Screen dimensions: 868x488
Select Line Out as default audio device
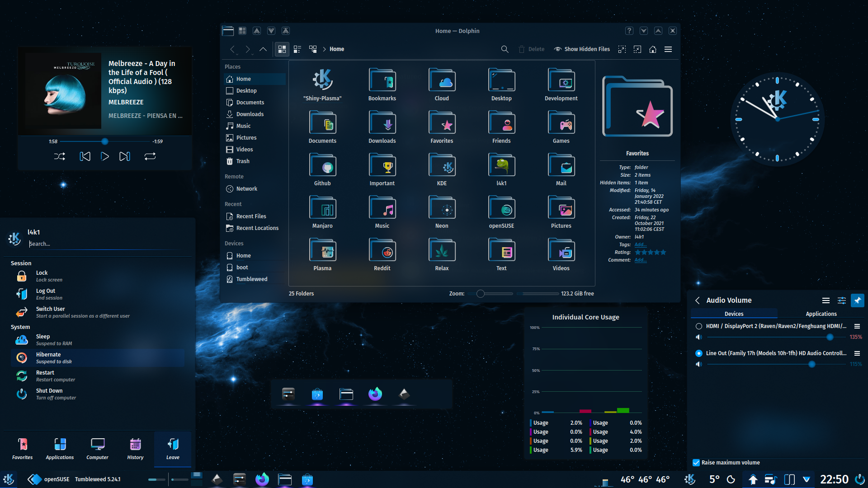tap(699, 353)
